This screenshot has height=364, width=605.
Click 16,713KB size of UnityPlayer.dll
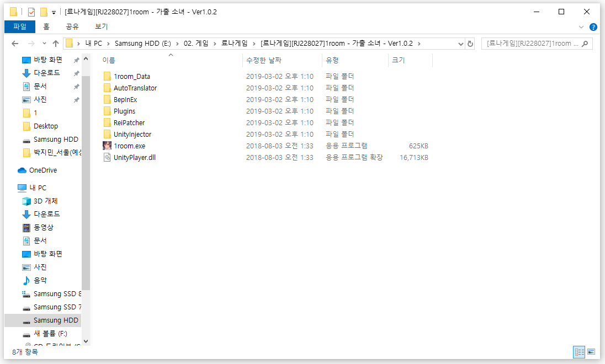point(414,157)
